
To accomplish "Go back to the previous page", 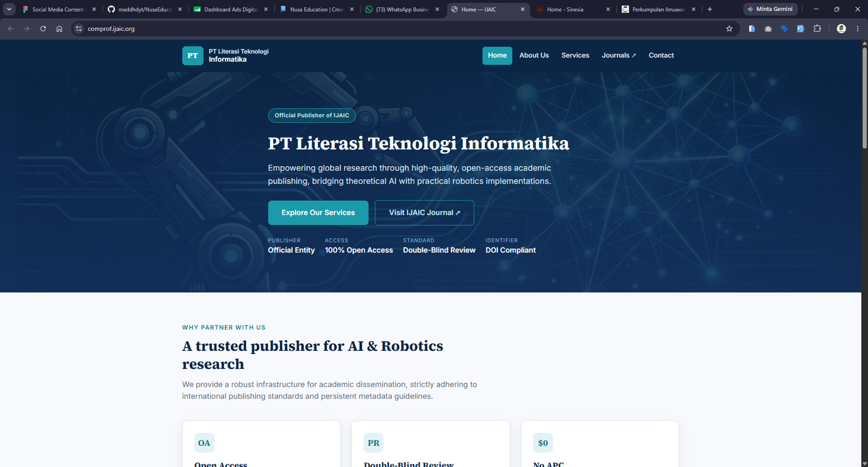I will [x=10, y=29].
